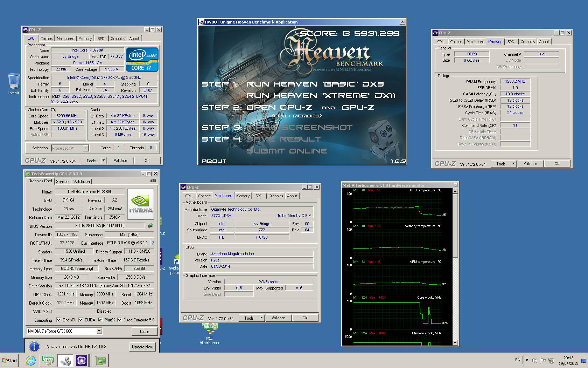Toggle the DirectCompute 5.0 checkbox
The height and width of the screenshot is (368, 588).
[119, 320]
